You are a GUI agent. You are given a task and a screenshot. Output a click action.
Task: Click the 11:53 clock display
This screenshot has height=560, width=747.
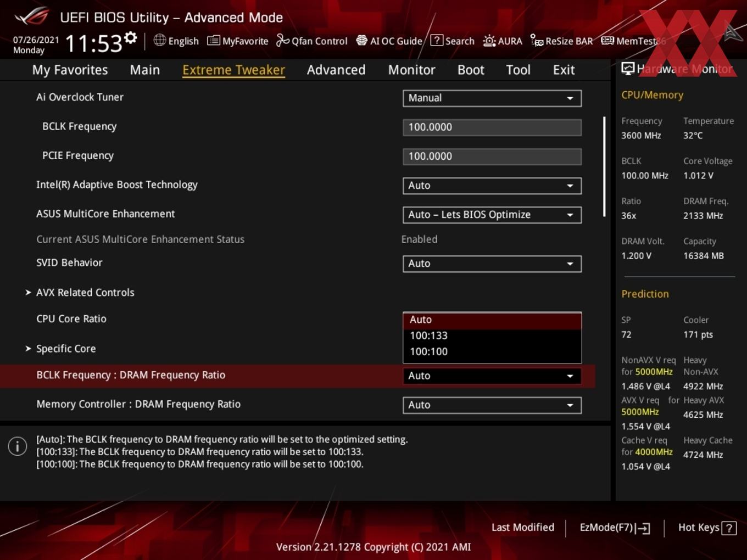pyautogui.click(x=93, y=43)
